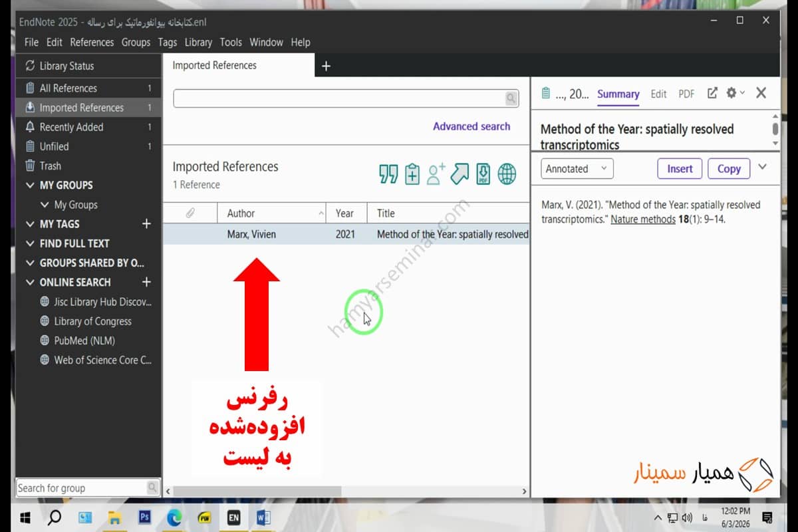Collapse the MY TAGS section

[30, 224]
